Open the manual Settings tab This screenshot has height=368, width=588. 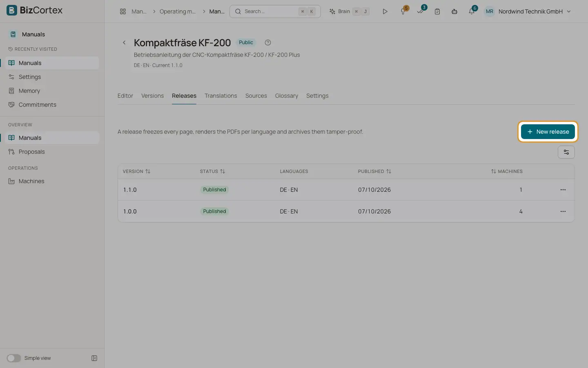[x=317, y=96]
